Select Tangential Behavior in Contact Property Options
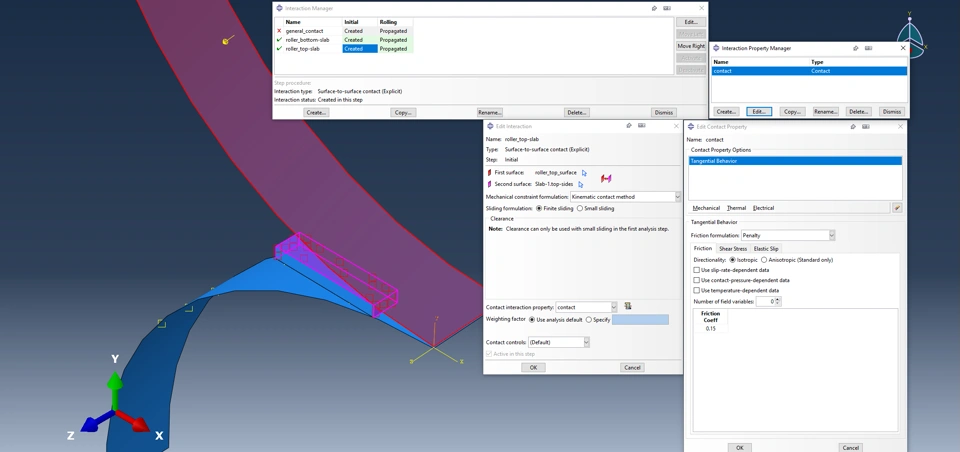Screen dimensions: 960x452 795,161
